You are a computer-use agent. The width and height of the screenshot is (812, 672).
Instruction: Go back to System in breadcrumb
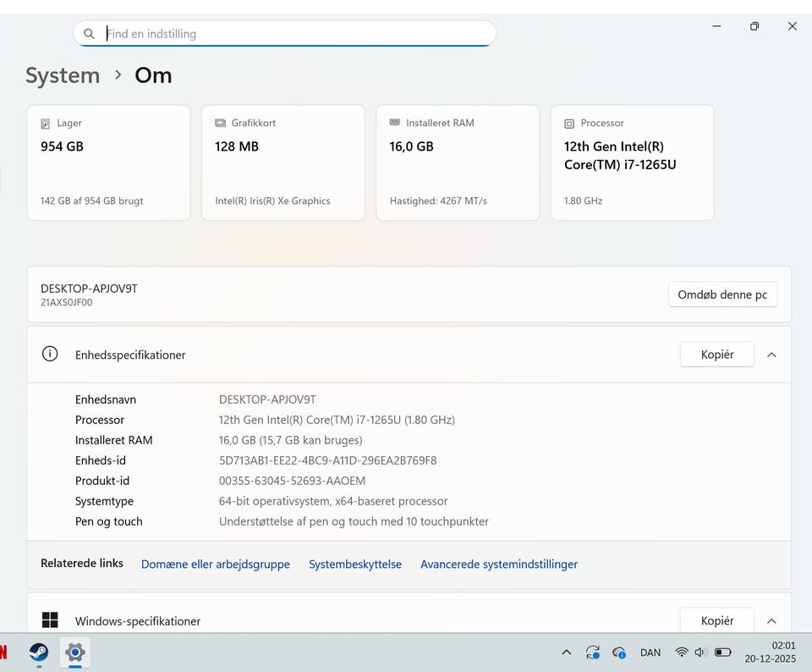point(63,75)
